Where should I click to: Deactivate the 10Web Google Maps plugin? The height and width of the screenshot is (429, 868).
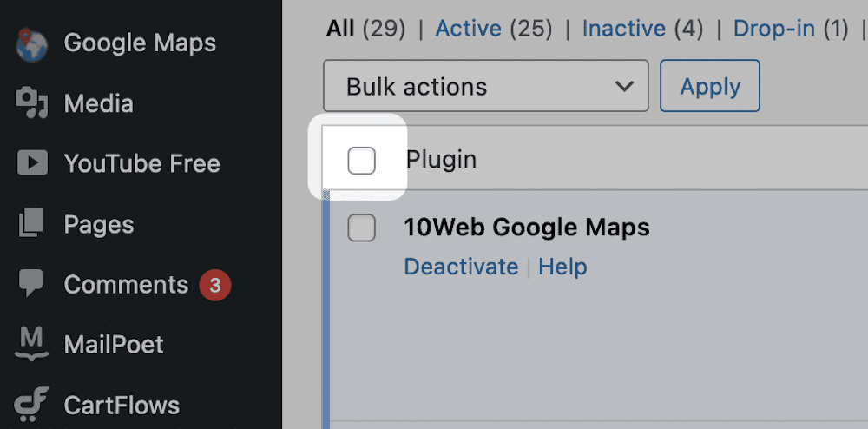(461, 267)
